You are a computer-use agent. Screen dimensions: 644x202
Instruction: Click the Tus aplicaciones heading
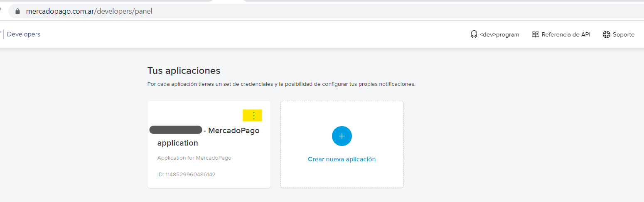click(x=184, y=71)
